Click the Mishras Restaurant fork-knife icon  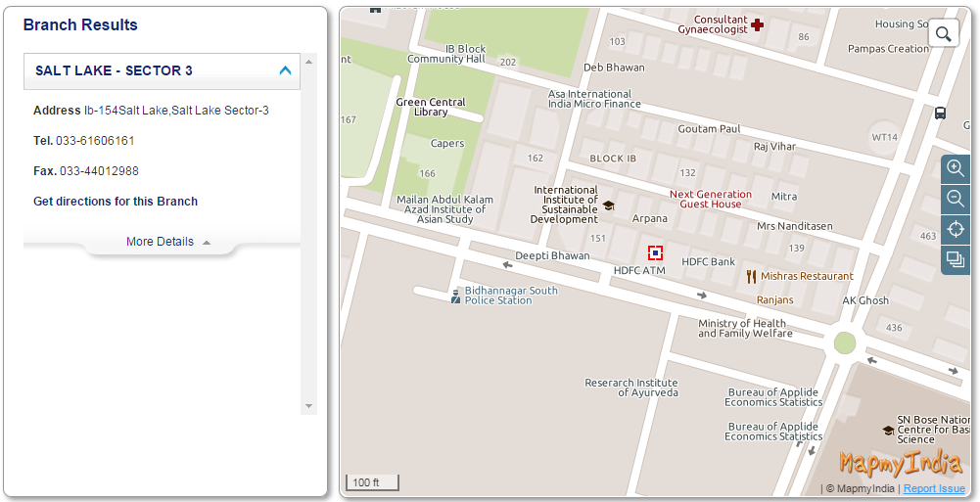tap(751, 277)
